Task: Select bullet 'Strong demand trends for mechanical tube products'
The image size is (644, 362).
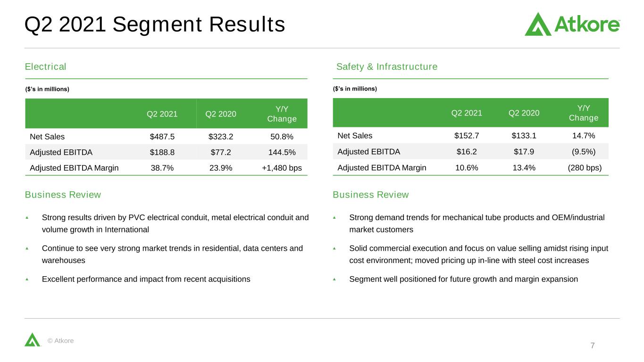Action: point(477,224)
